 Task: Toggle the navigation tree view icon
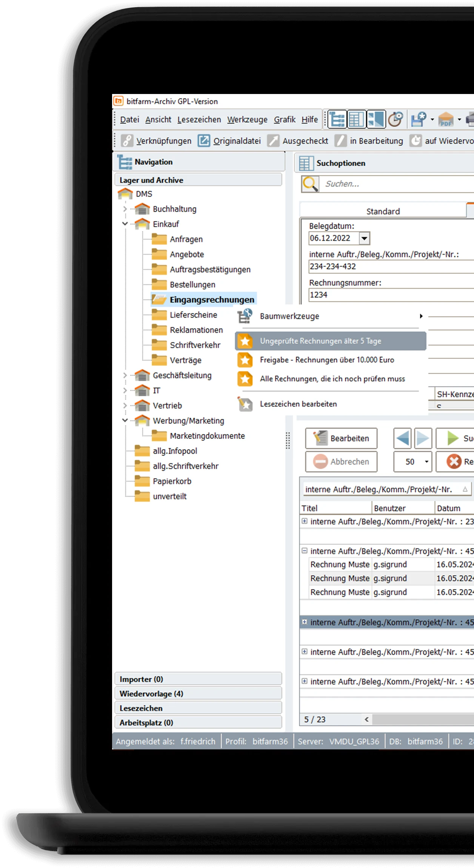(337, 119)
